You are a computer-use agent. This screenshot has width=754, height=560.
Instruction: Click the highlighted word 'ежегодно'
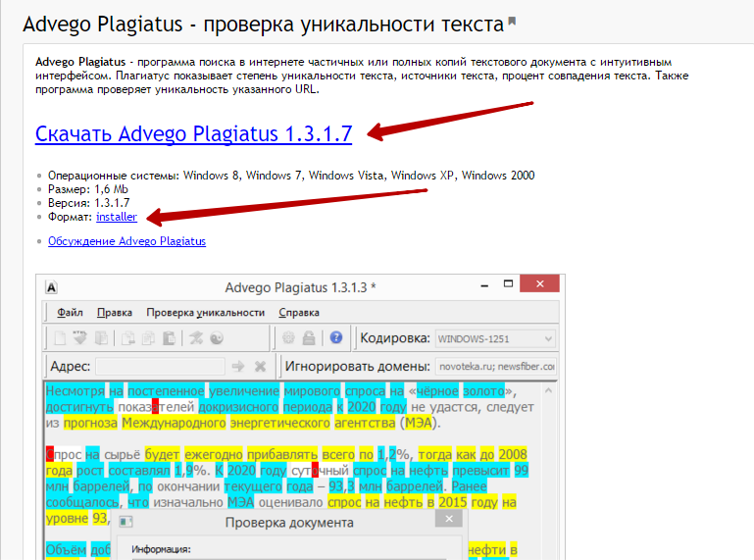(x=214, y=454)
